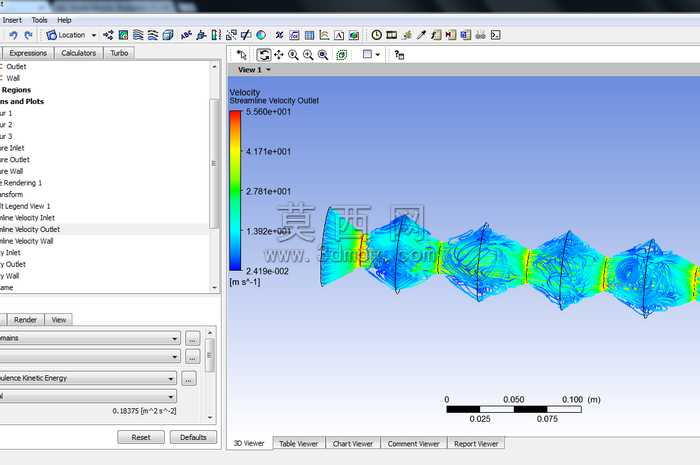Open the Insert menu
Viewport: 700px width, 465px height.
click(12, 20)
